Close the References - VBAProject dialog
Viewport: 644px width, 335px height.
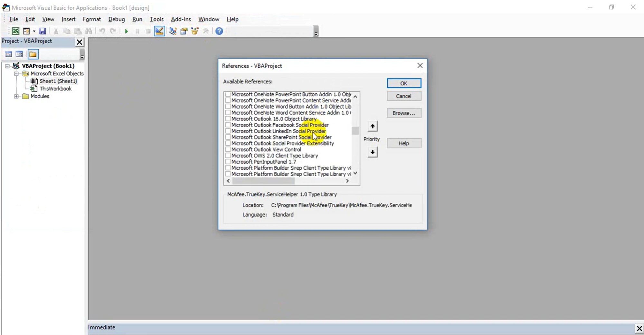tap(420, 66)
